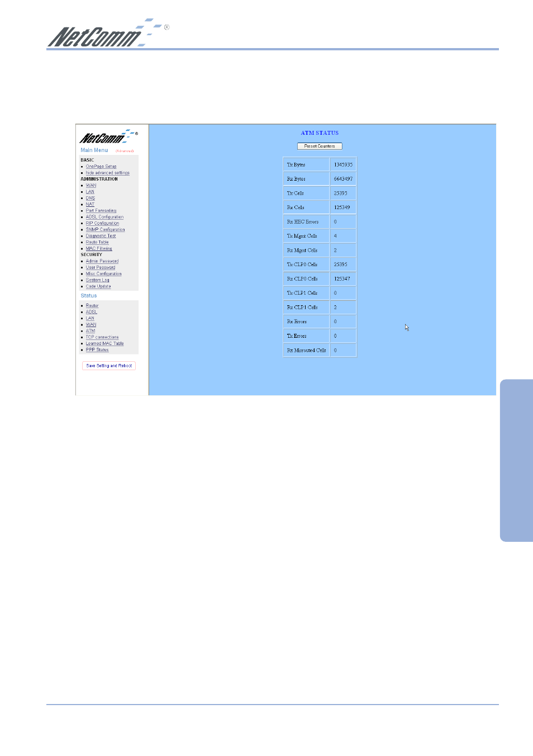This screenshot has height=756, width=533.
Task: Select the Tx CLP1 Cells label
Action: (302, 293)
